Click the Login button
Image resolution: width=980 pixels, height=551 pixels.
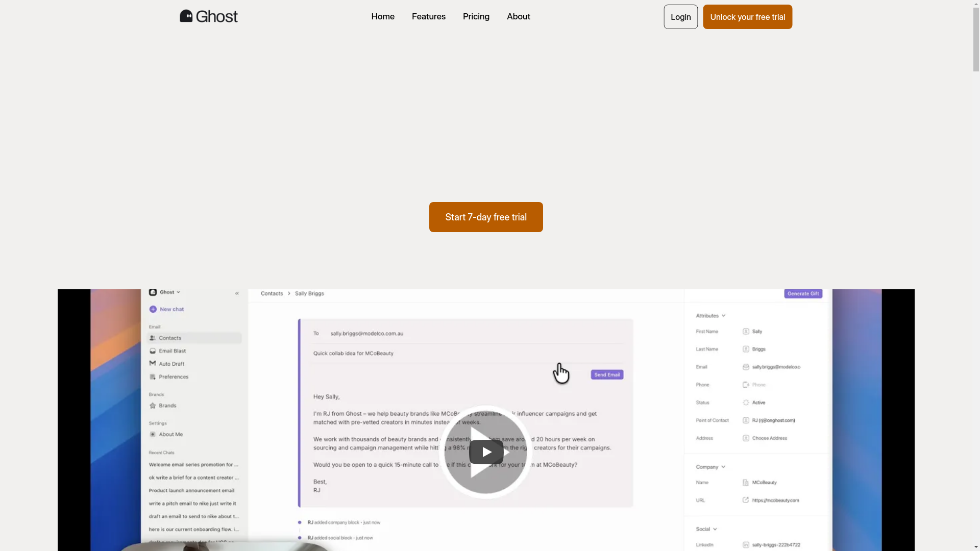(681, 17)
